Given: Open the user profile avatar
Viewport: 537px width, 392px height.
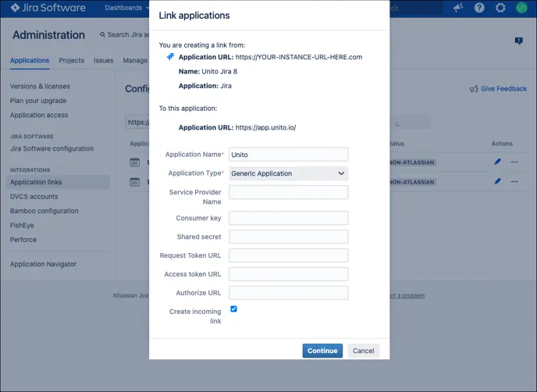Looking at the screenshot, I should click(x=521, y=8).
